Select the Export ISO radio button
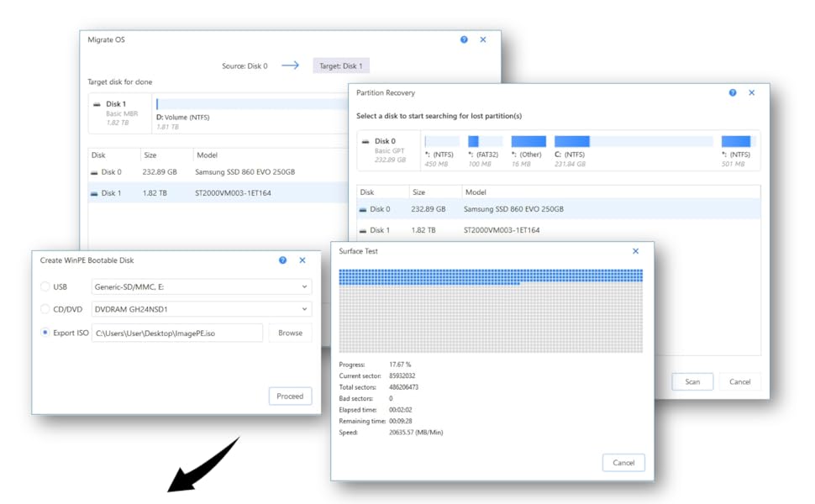The image size is (815, 504). point(45,333)
